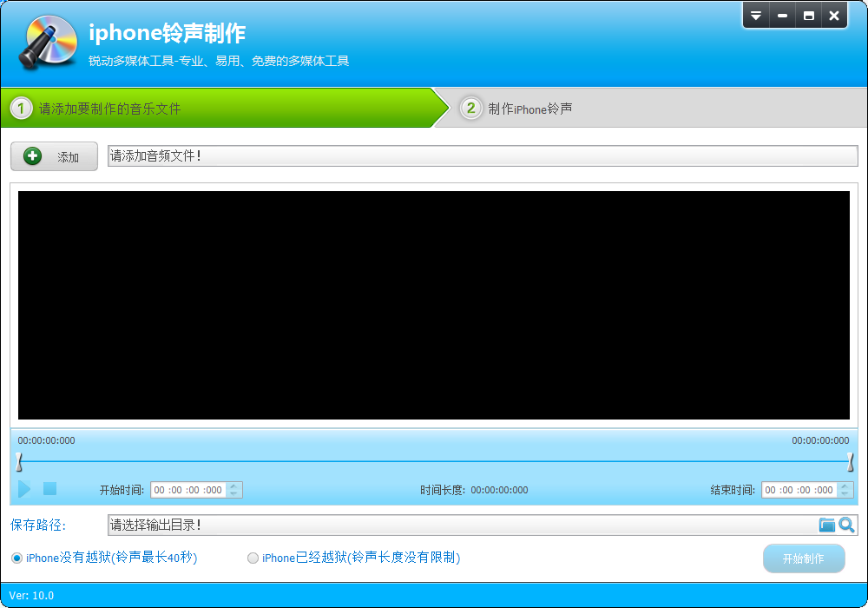The image size is (868, 608).
Task: Click the left start handle on the timeline
Action: click(18, 461)
